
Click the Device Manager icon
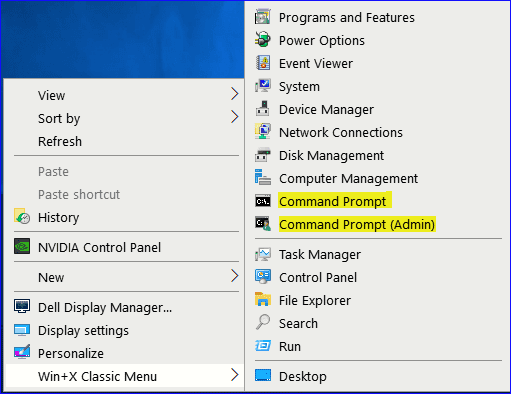263,109
